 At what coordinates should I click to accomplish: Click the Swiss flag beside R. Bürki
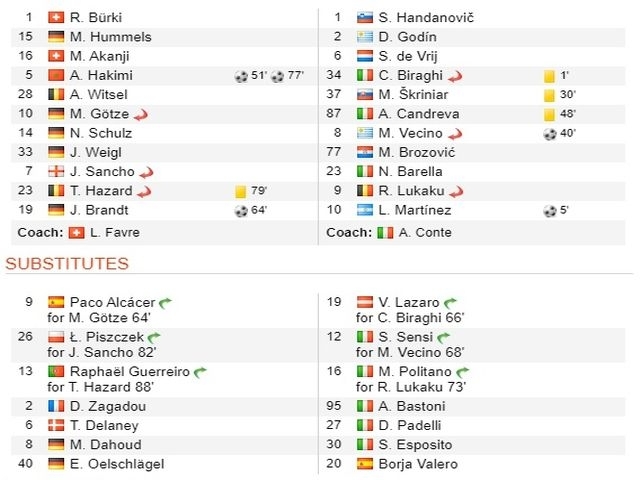[x=56, y=18]
